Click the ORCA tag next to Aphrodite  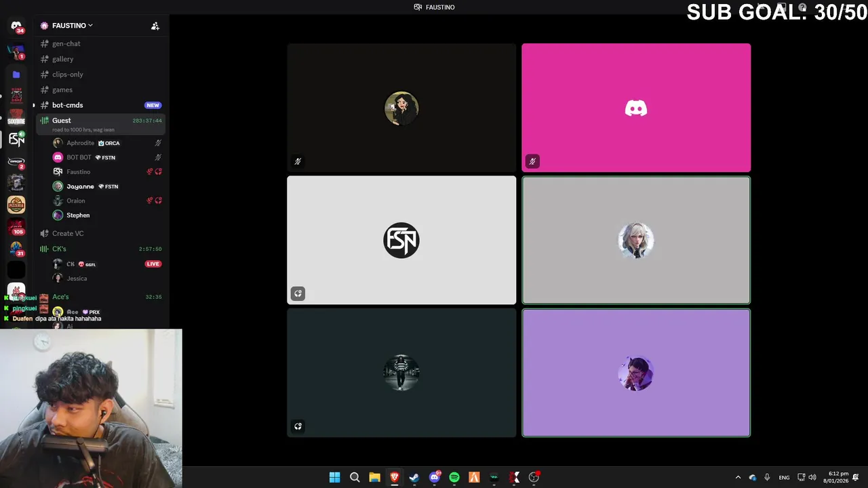coord(109,143)
